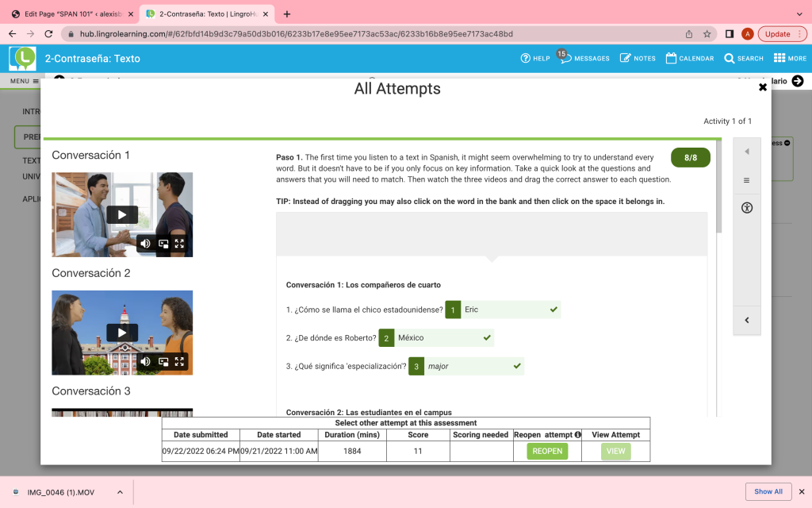The height and width of the screenshot is (508, 812).
Task: Click the green REOPEN attempt button
Action: pos(547,451)
